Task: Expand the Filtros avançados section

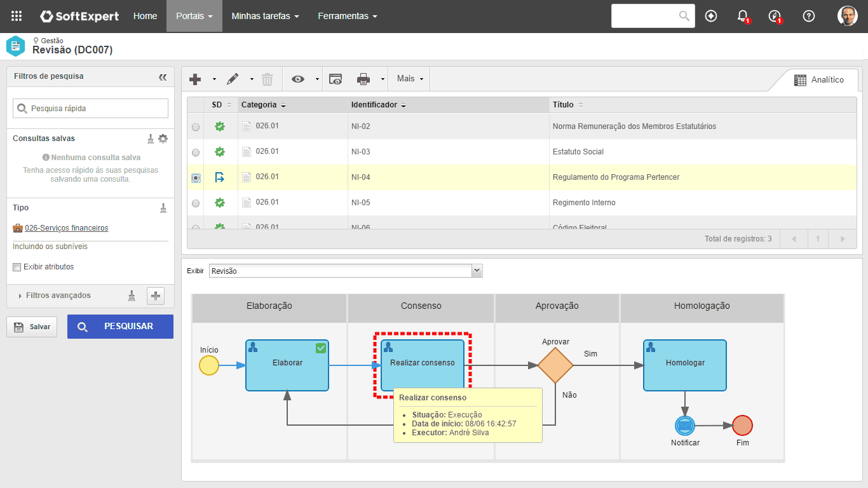Action: [58, 295]
